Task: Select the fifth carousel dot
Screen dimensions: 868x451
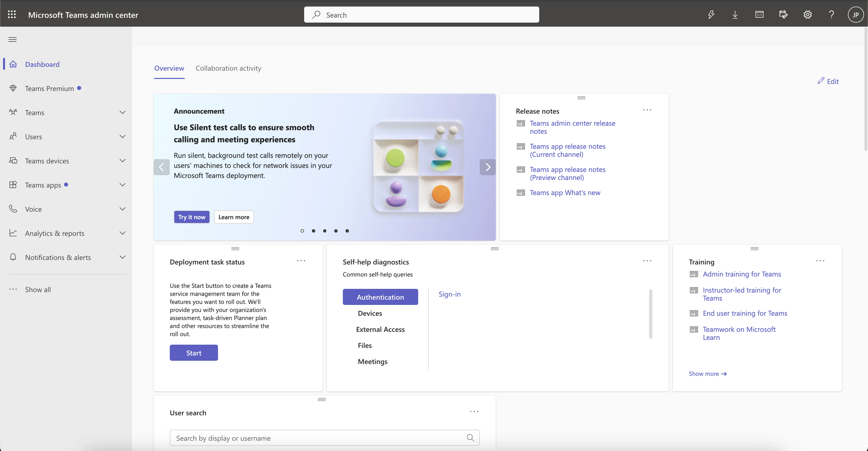Action: coord(347,231)
